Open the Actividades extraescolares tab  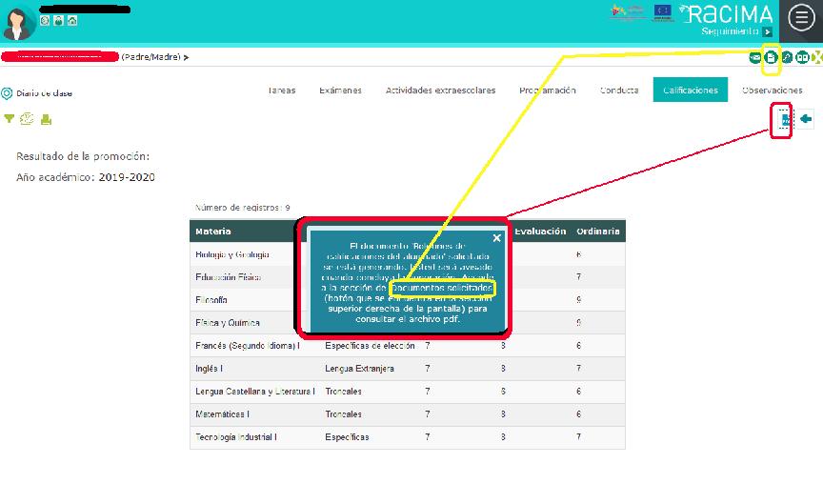click(440, 91)
